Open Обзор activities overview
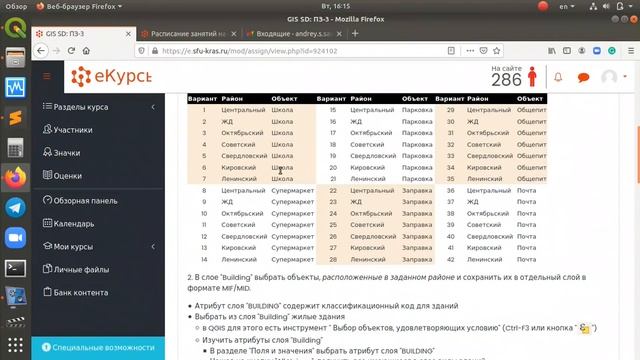 coord(16,6)
